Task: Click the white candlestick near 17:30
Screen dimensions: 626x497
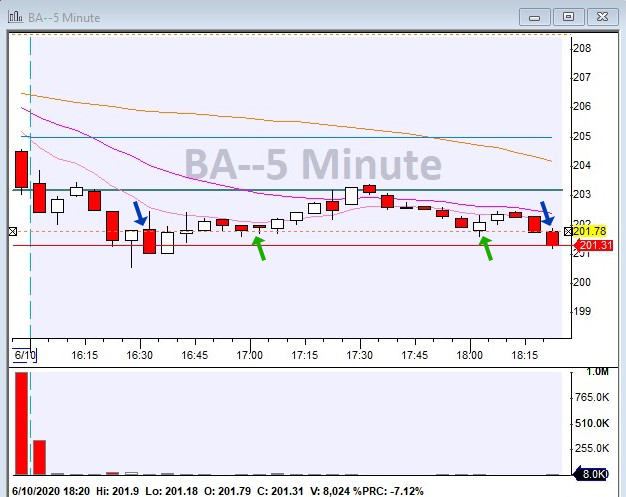Action: coord(351,196)
